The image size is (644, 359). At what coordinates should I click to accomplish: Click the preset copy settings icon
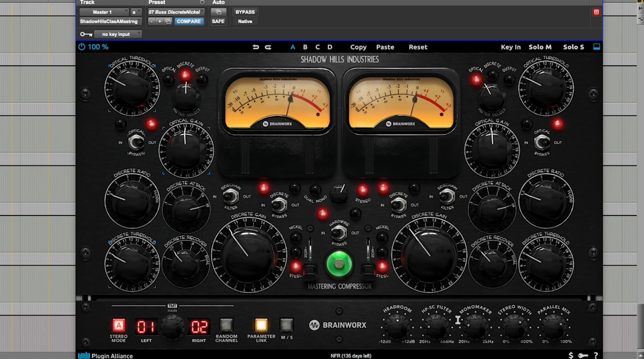[x=168, y=22]
